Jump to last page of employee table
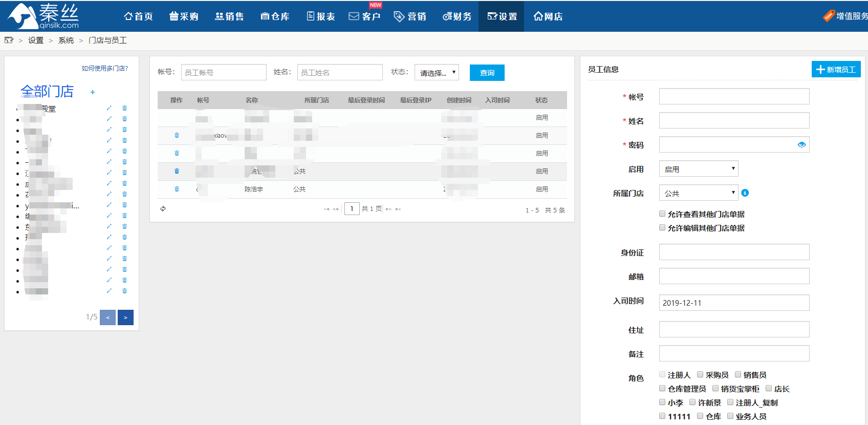 pos(398,209)
